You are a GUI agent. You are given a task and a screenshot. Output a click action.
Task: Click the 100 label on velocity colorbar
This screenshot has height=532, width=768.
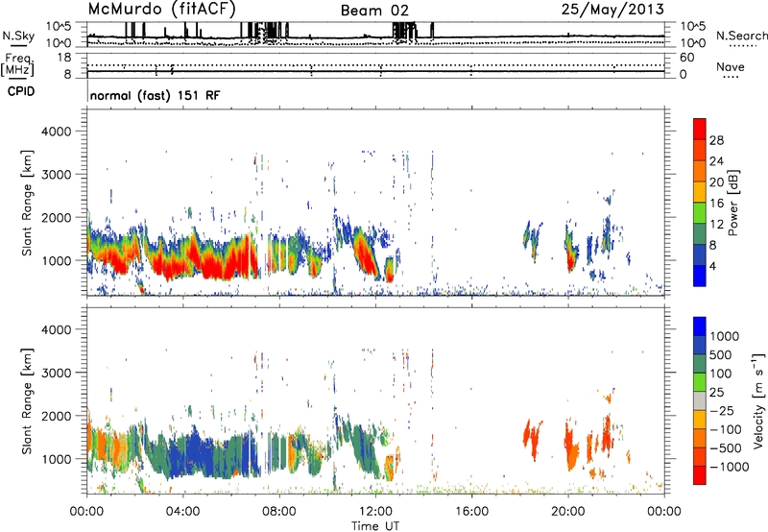click(x=721, y=374)
